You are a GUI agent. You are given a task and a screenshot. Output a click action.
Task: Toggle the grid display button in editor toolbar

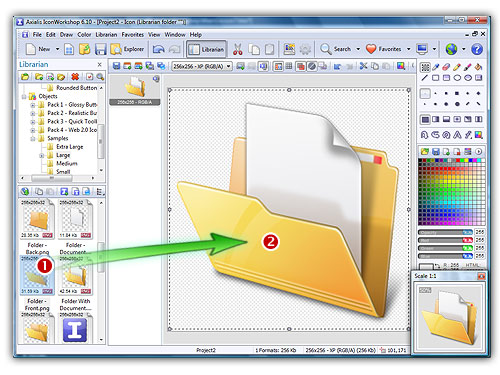(x=289, y=66)
